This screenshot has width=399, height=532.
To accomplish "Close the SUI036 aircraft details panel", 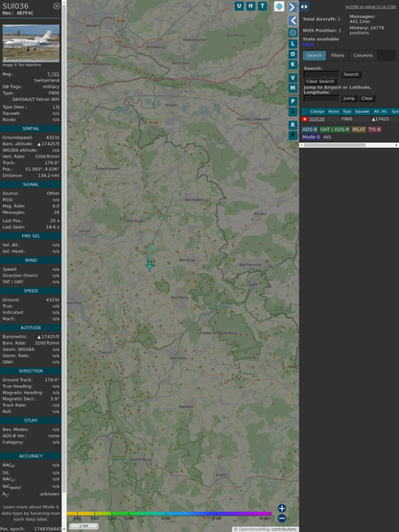I will [x=57, y=6].
